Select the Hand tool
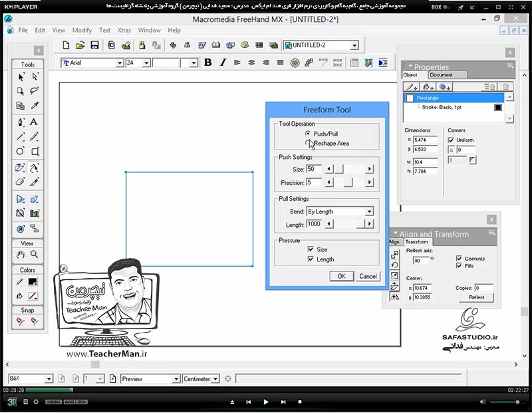This screenshot has width=532, height=413. point(21,254)
